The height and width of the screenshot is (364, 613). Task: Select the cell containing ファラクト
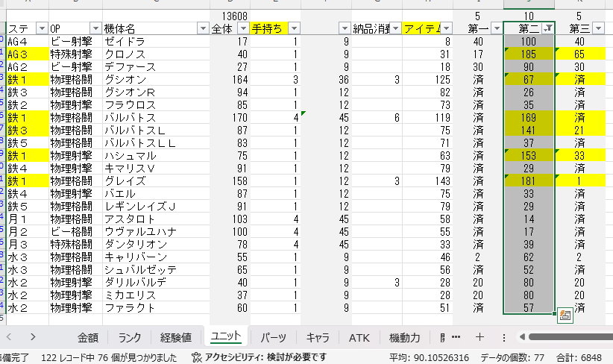156,308
